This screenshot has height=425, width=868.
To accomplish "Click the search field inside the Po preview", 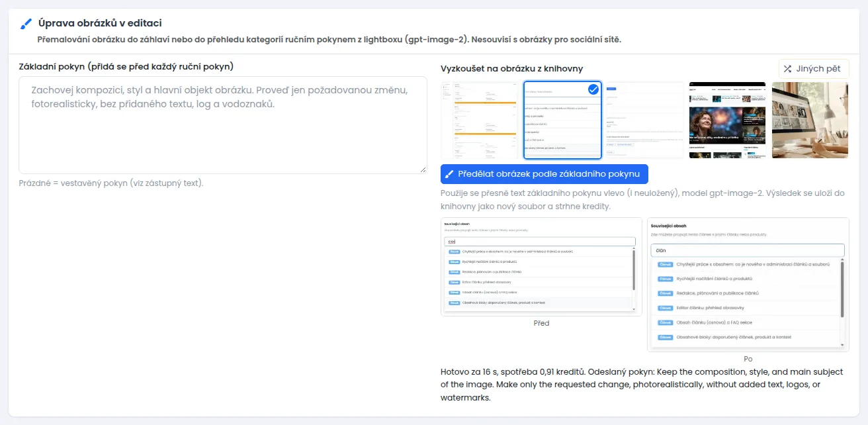I will pyautogui.click(x=748, y=251).
